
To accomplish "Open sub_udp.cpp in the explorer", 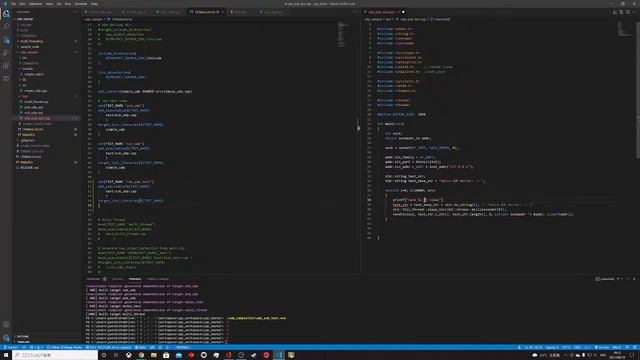I will click(x=33, y=113).
